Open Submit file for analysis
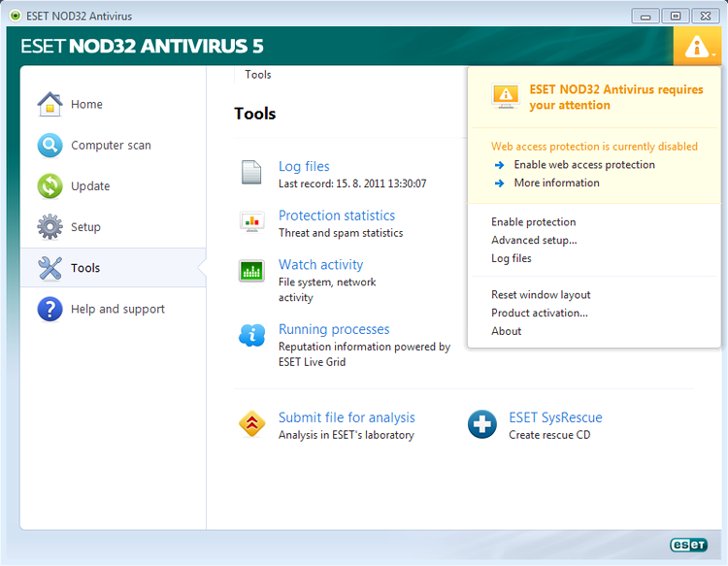The image size is (728, 566). [347, 417]
